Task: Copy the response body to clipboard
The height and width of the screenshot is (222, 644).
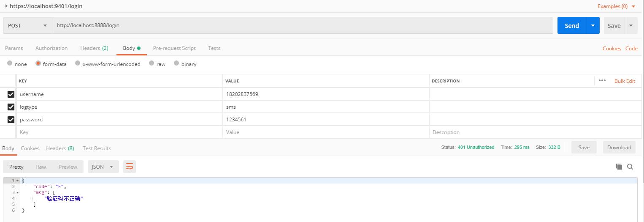Action: pyautogui.click(x=619, y=167)
